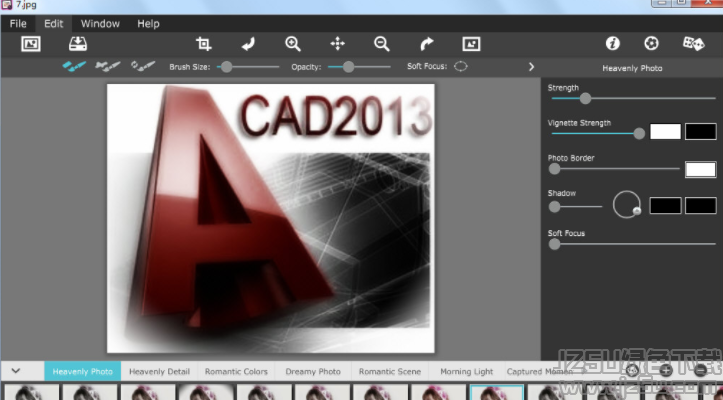Click the CAD2013 image on the canvas
This screenshot has width=723, height=400.
(271, 218)
